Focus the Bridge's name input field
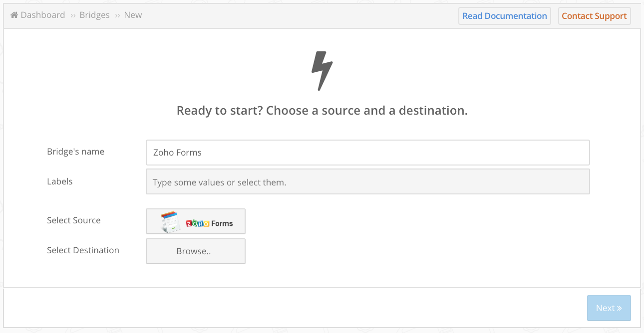This screenshot has width=644, height=333. pyautogui.click(x=368, y=153)
